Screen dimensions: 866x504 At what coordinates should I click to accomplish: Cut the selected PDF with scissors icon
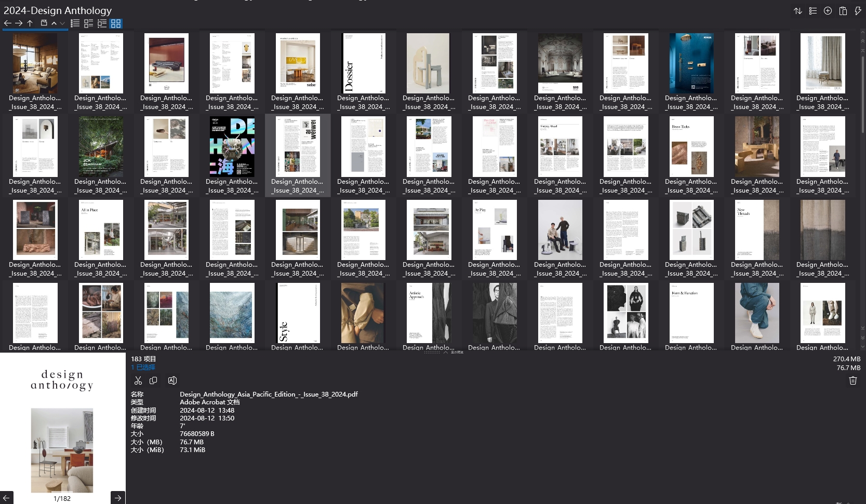(138, 380)
